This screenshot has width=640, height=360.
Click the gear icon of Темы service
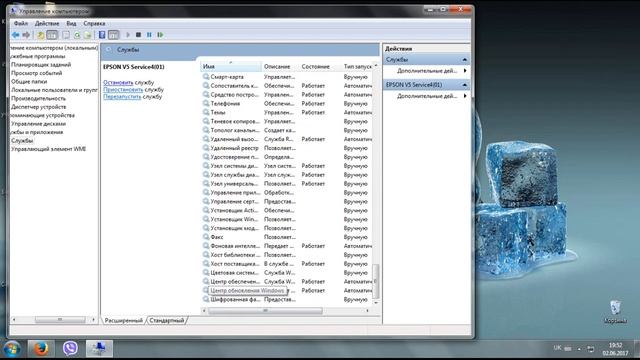(x=206, y=112)
